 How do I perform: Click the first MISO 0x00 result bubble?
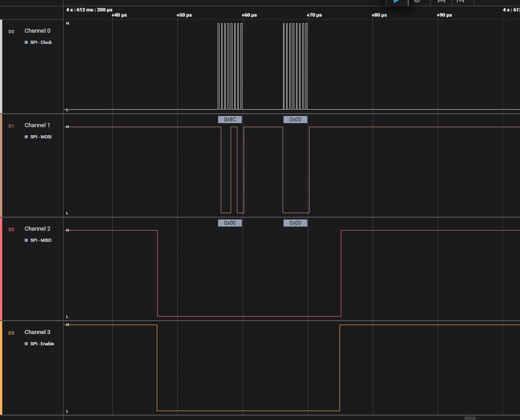pyautogui.click(x=230, y=223)
